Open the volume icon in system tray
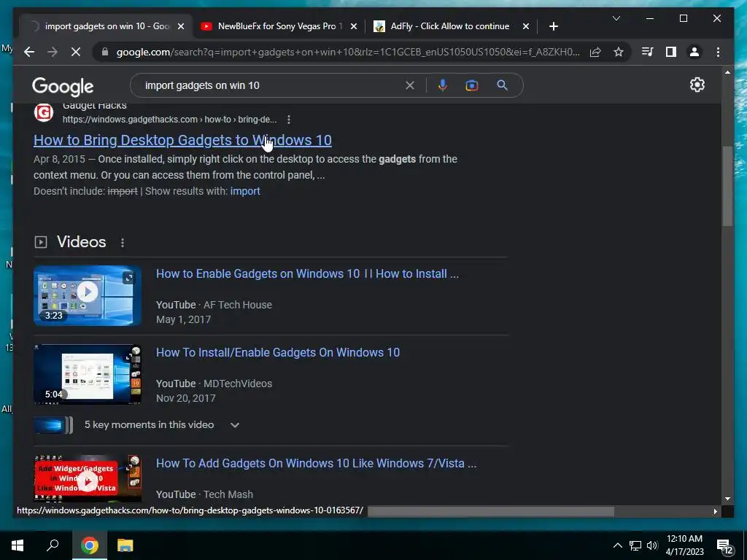Viewport: 747px width, 560px height. point(652,545)
